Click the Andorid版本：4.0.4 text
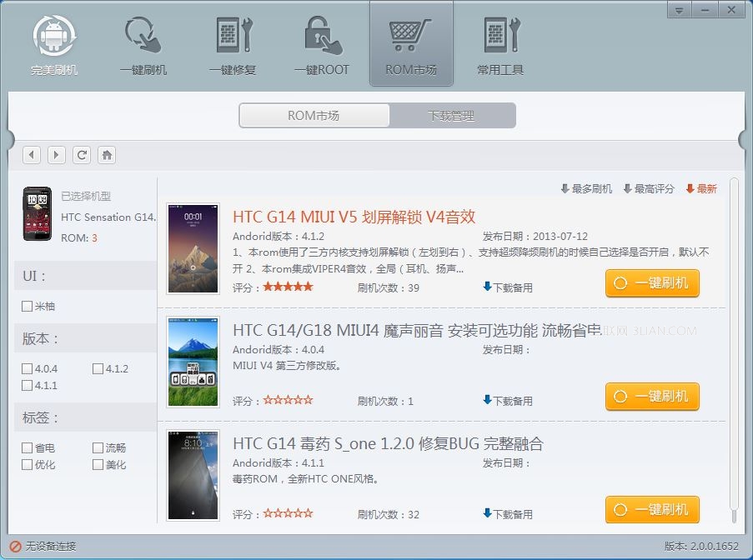 pyautogui.click(x=279, y=349)
